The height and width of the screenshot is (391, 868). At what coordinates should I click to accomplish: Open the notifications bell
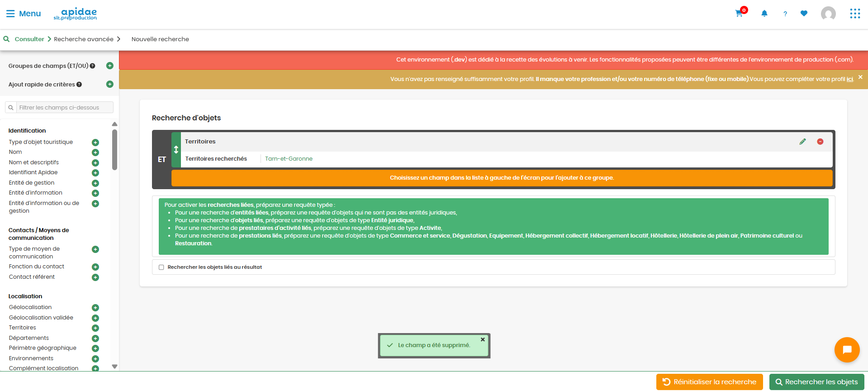click(764, 14)
